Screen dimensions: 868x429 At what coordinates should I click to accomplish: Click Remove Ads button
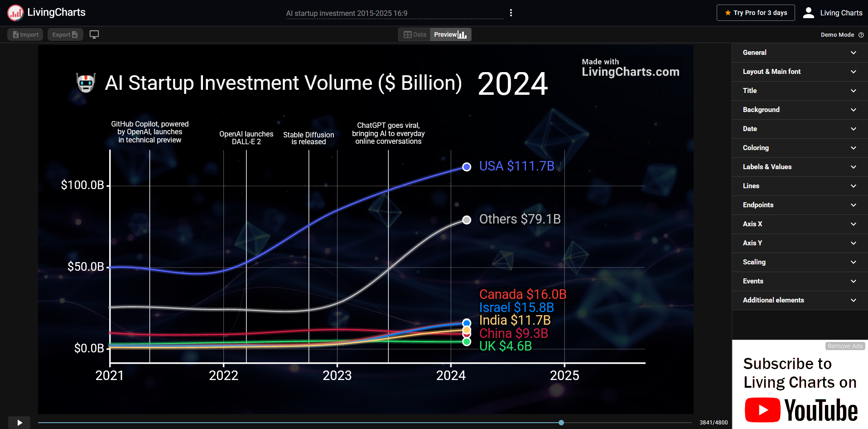coord(845,346)
